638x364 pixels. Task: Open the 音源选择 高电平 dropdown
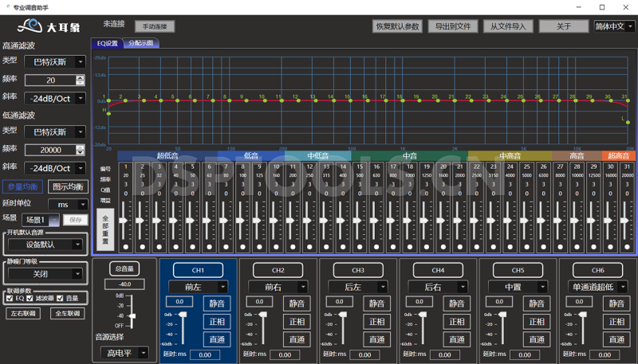(x=124, y=352)
